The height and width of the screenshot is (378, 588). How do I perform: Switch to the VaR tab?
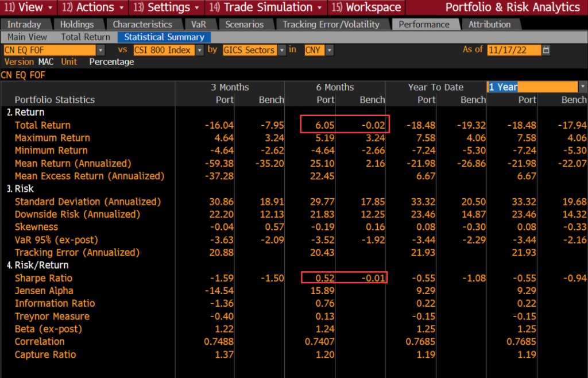pyautogui.click(x=199, y=24)
